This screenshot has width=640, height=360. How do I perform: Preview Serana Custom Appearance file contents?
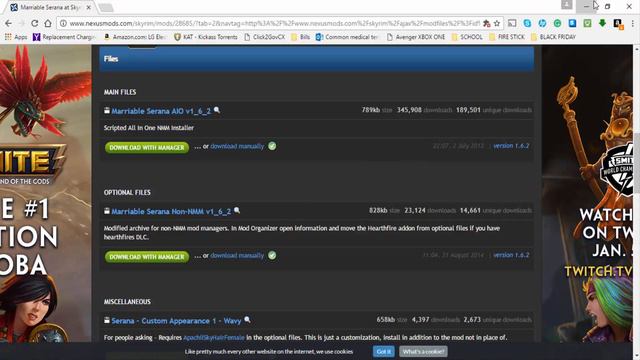pyautogui.click(x=247, y=320)
